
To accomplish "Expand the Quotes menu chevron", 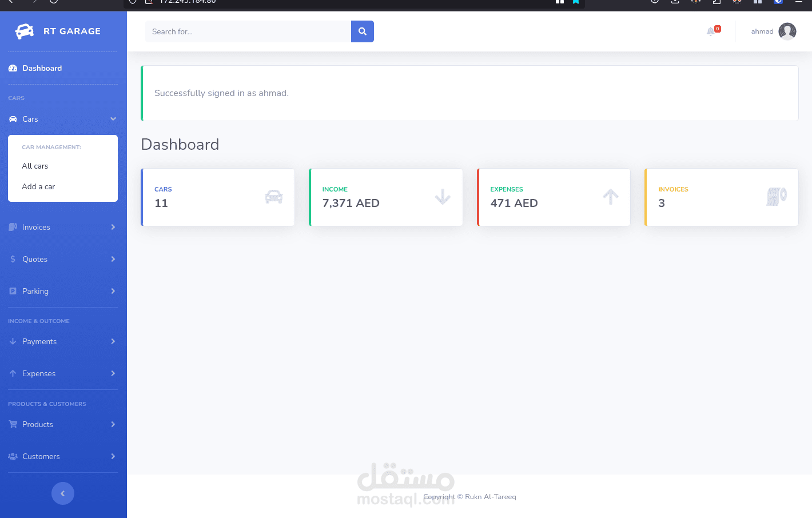I will click(x=113, y=259).
